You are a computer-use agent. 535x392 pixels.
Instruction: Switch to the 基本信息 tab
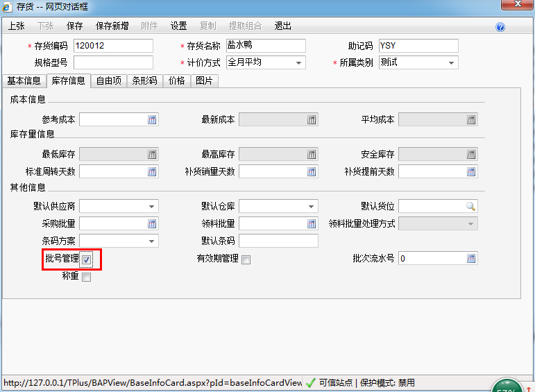tap(24, 80)
